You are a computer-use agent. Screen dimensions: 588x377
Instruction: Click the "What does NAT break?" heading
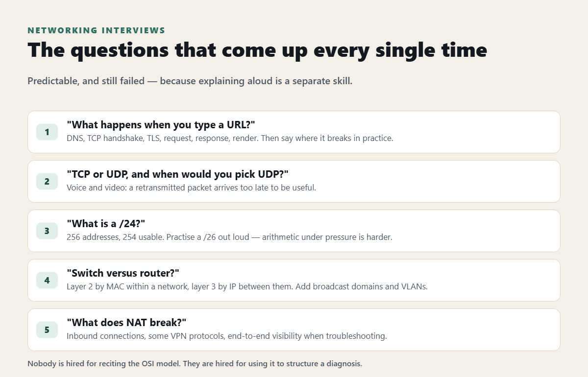pyautogui.click(x=126, y=323)
